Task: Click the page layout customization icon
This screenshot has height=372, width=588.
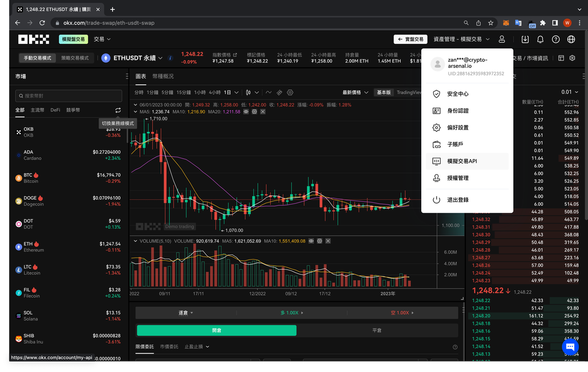Action: [562, 58]
